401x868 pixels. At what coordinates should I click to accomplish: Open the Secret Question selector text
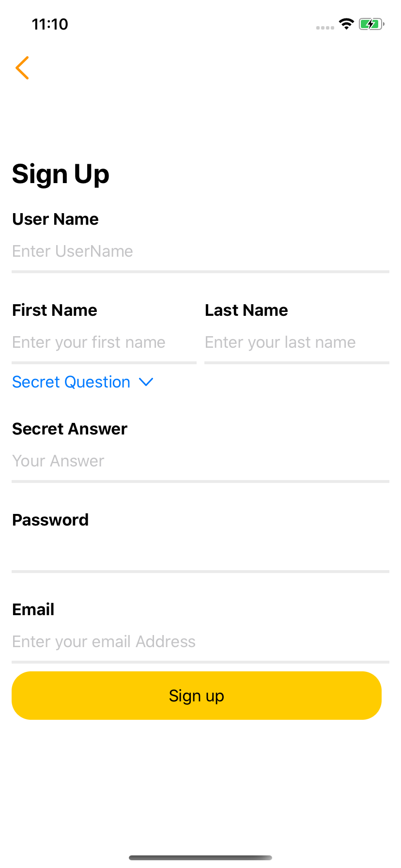[x=71, y=382]
